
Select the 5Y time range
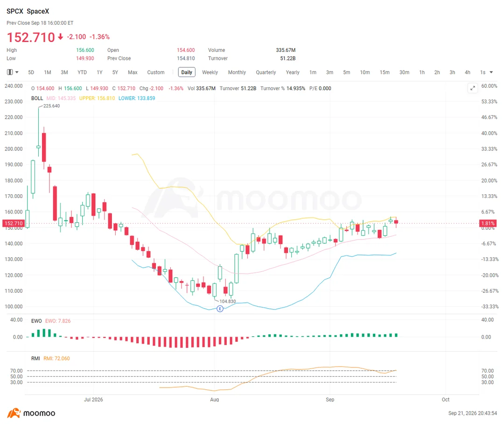pyautogui.click(x=115, y=72)
